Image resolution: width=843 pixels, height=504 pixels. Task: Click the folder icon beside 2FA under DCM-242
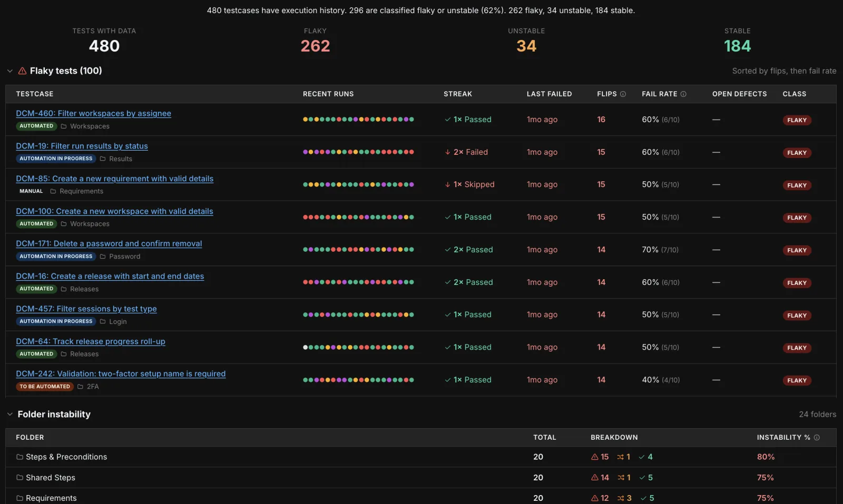coord(81,387)
